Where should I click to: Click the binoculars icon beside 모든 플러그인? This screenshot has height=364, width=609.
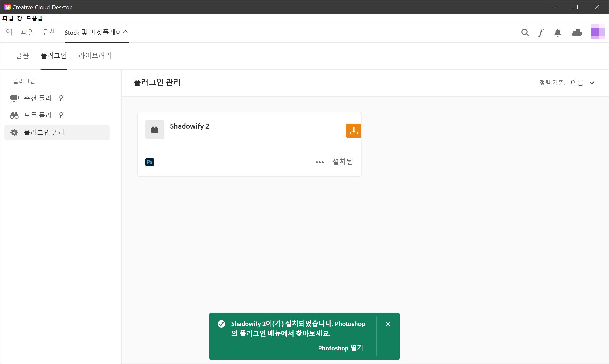(x=14, y=115)
